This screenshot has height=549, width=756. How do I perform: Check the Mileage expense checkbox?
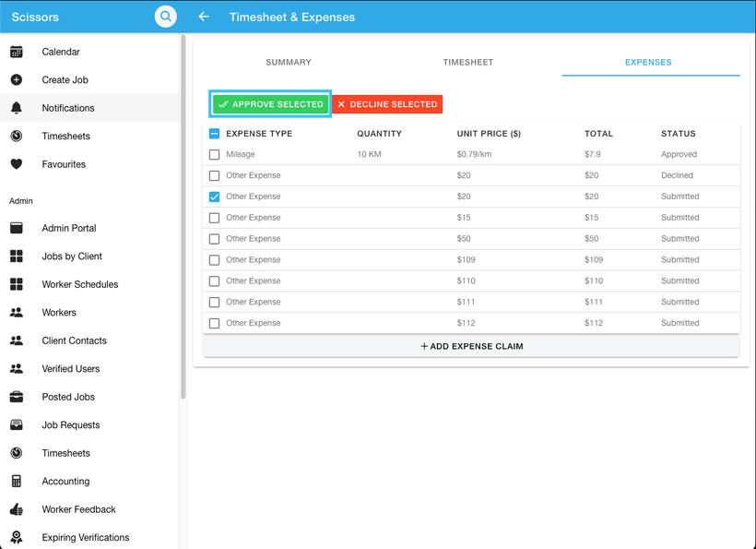coord(214,154)
